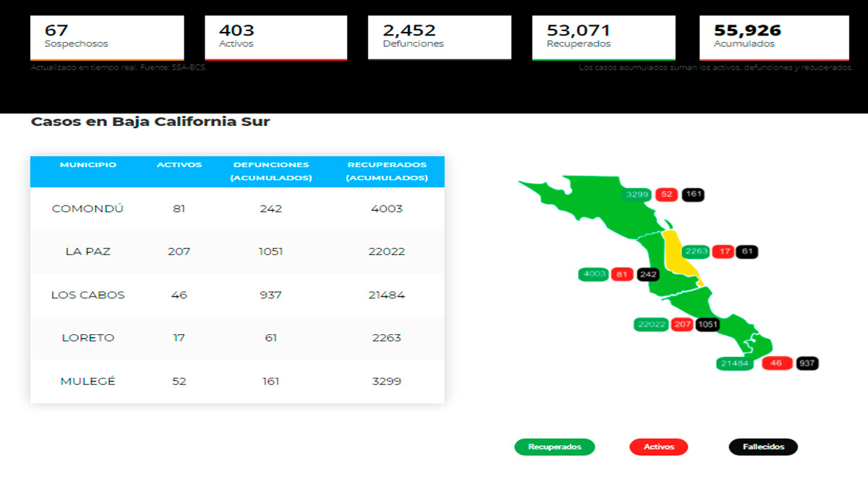Click the green 3299 badge on the map
868x482 pixels.
[x=637, y=194]
